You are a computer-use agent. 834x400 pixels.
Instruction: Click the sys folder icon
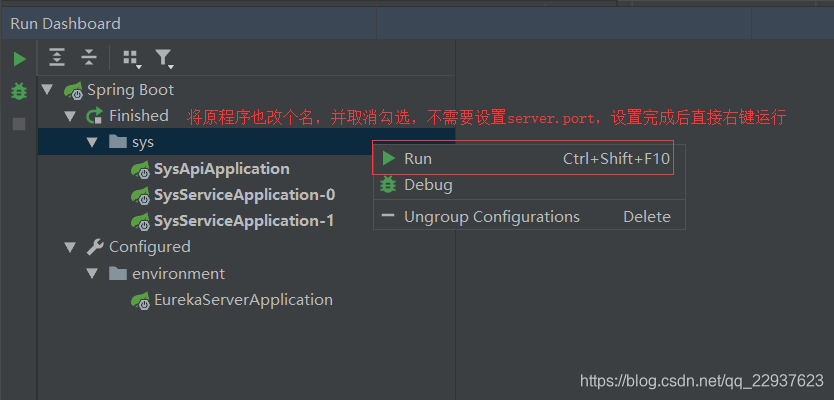point(118,142)
